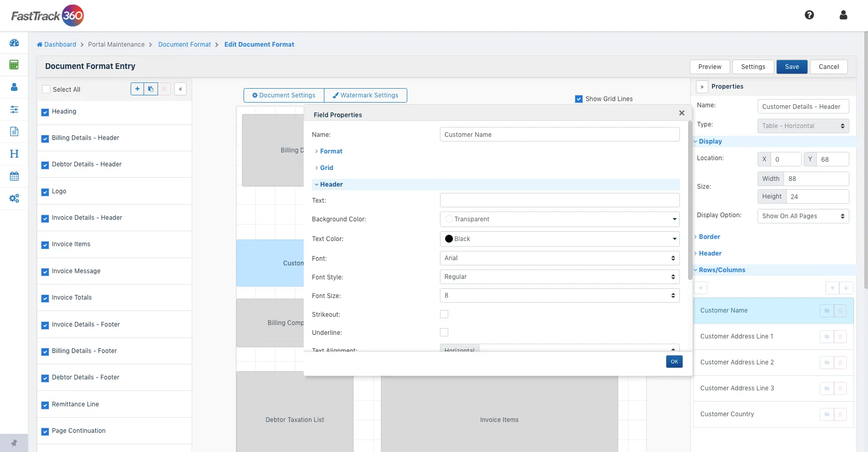Open the sliders settings sidebar icon
This screenshot has height=452, width=868.
[x=14, y=109]
